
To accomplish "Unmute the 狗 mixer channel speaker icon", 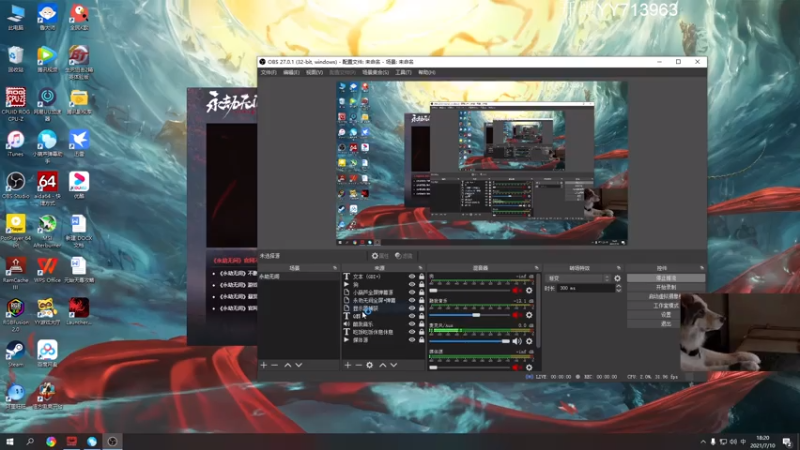I will pos(517,290).
